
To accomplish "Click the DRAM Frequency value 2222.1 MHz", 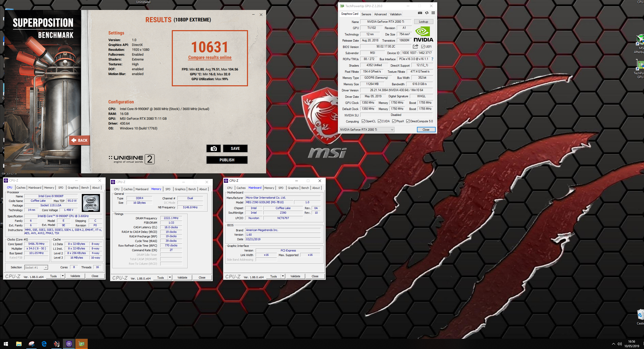I will [171, 218].
